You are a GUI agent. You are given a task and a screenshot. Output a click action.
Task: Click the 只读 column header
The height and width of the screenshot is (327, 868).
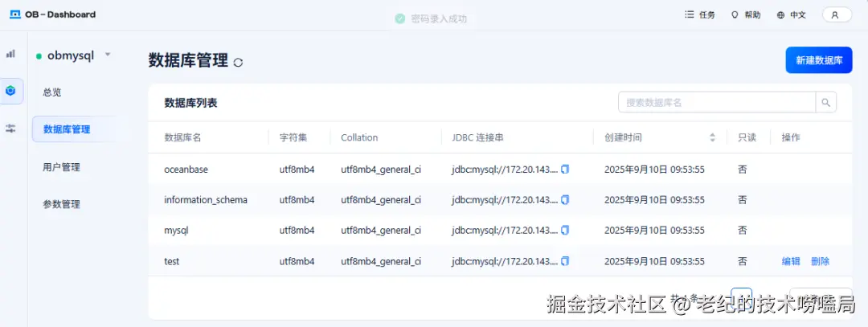click(747, 137)
